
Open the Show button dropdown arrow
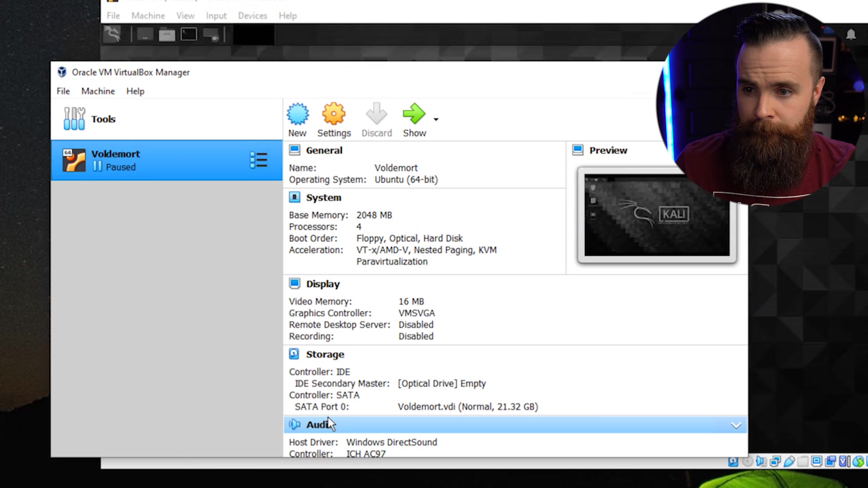click(436, 119)
